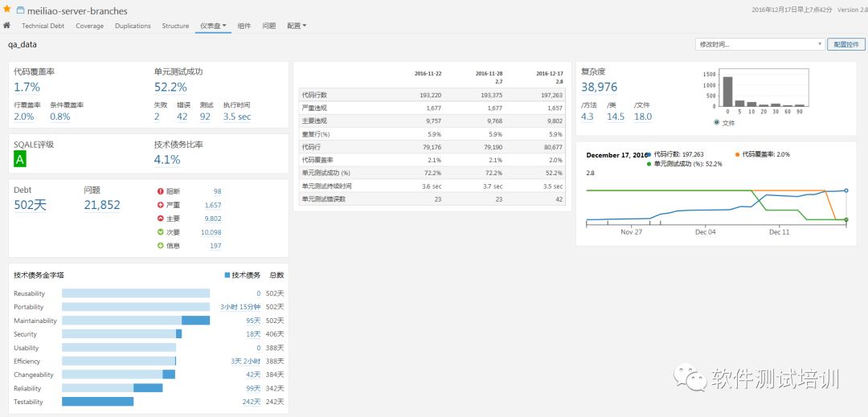Click the info severity icon next to 197
Image resolution: width=868 pixels, height=417 pixels.
(161, 246)
